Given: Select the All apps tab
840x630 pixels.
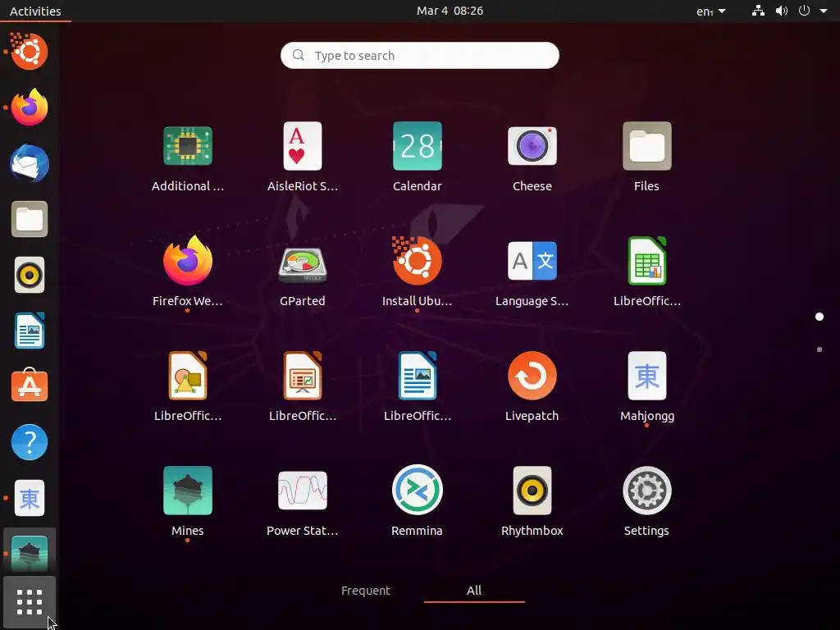Looking at the screenshot, I should pos(474,591).
